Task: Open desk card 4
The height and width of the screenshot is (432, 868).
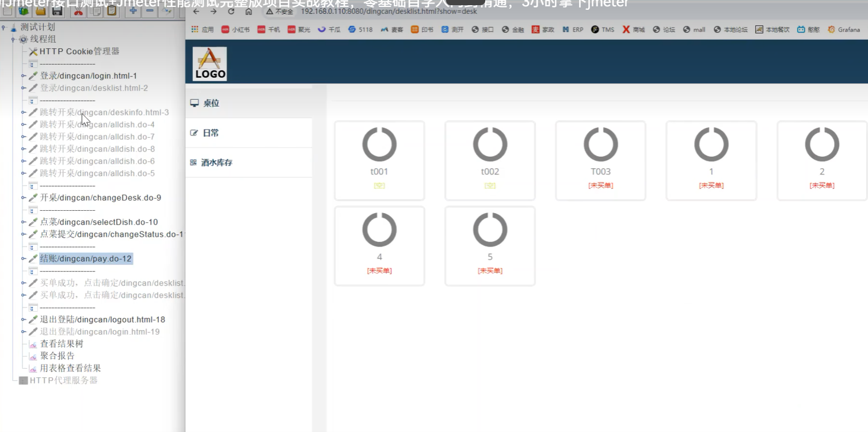Action: coord(379,246)
